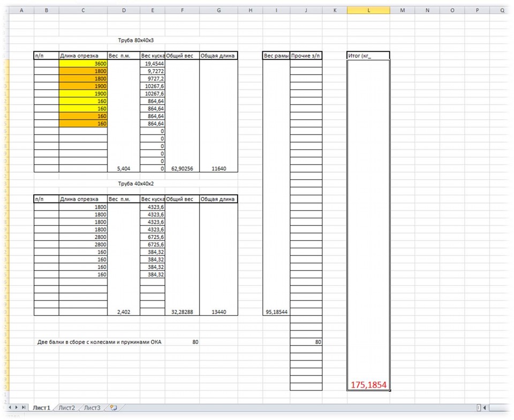Go to the last sheet with navigation arrow
Image resolution: width=514 pixels, height=420 pixels.
coord(24,407)
